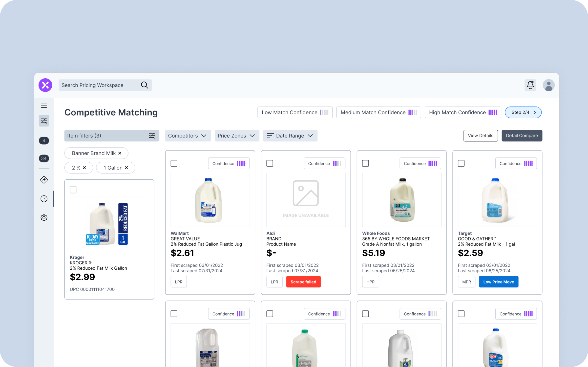
Task: Open the Whole Foods nonfat milk image
Action: 402,200
